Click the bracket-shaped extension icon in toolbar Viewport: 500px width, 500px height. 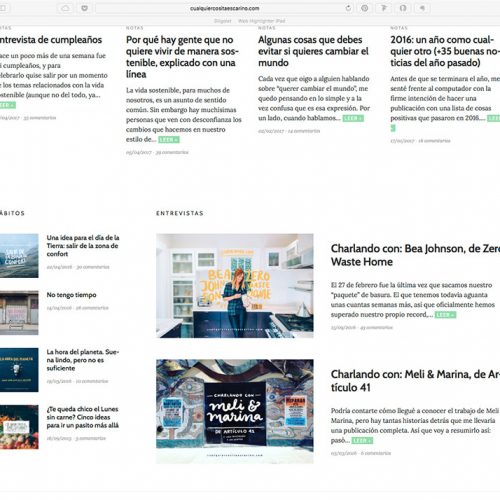[x=403, y=8]
